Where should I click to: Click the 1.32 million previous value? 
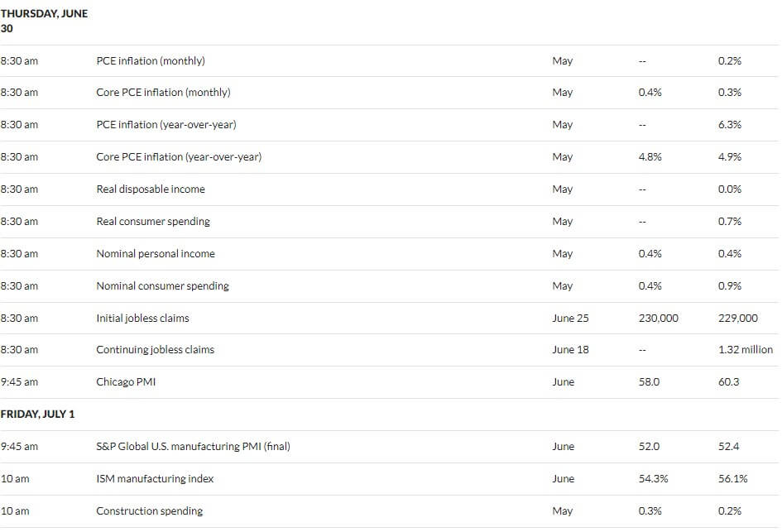click(746, 349)
